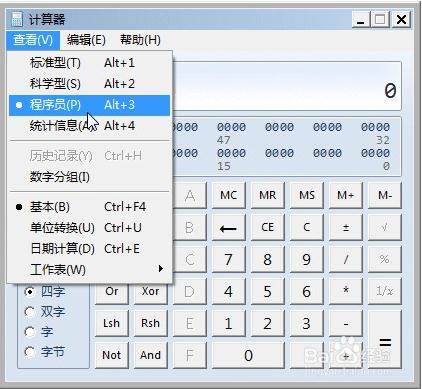The height and width of the screenshot is (389, 422).
Task: Click the minus key
Action: (x=346, y=323)
